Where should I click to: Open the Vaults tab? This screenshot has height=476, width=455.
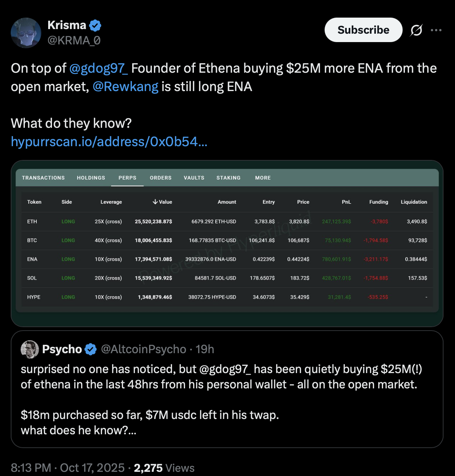(x=194, y=178)
